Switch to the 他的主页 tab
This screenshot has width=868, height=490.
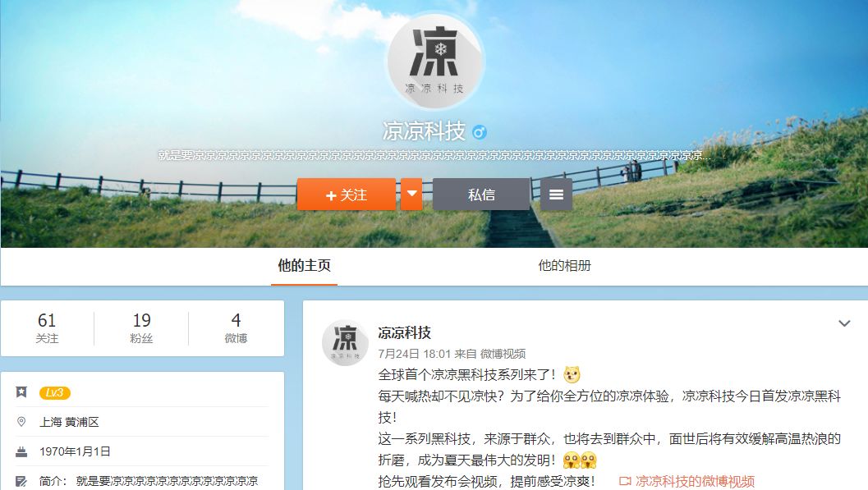304,266
